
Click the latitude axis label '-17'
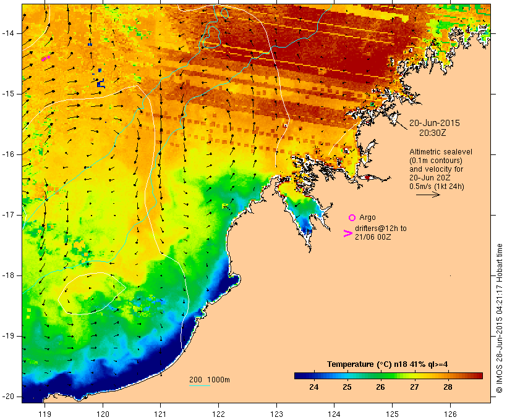click(7, 215)
